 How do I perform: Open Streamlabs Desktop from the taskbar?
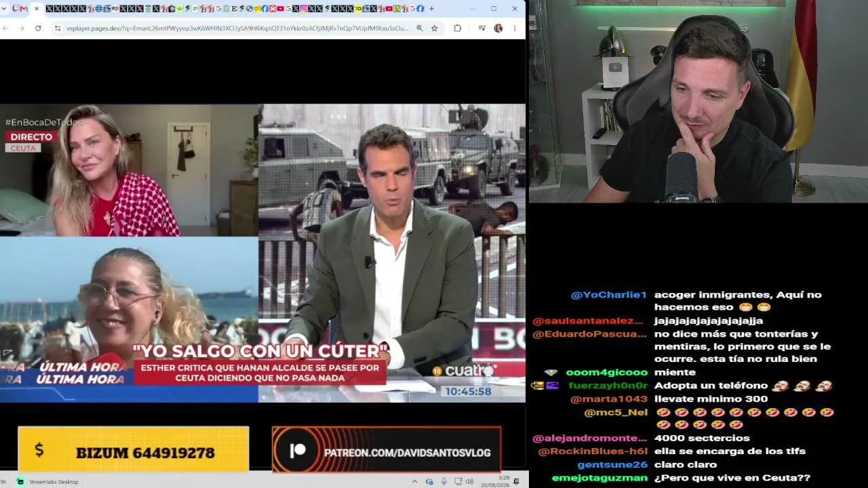tap(47, 481)
